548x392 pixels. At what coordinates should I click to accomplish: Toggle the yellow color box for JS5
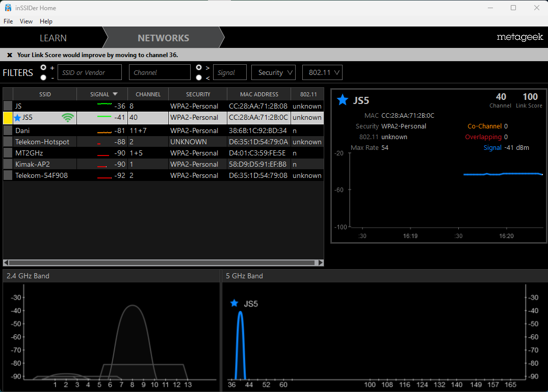[x=8, y=118]
